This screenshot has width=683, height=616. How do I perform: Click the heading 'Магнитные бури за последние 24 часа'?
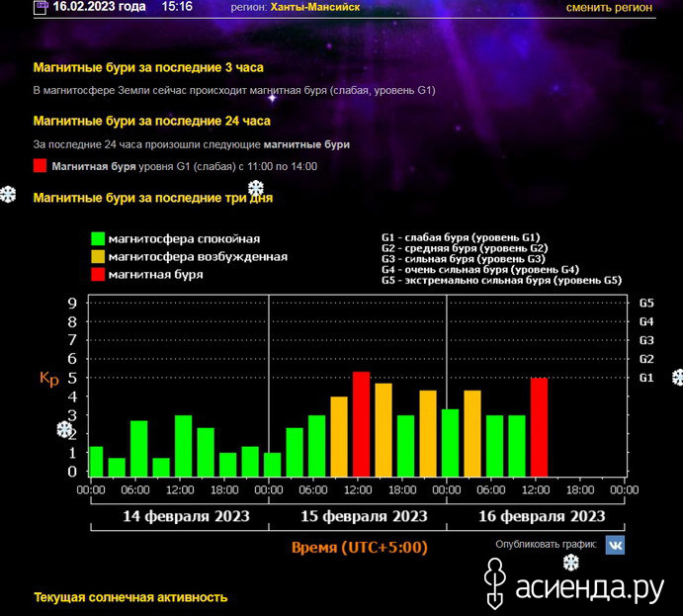pos(151,121)
